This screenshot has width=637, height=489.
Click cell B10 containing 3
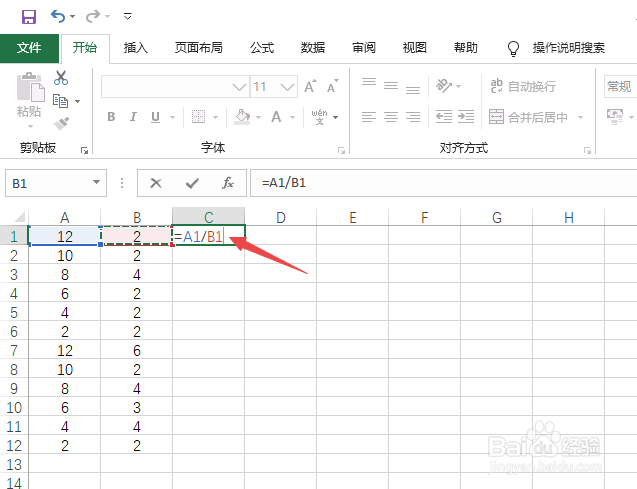tap(136, 407)
